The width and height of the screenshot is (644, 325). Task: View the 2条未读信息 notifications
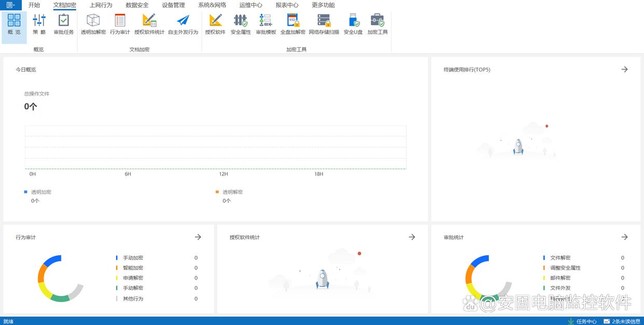click(x=622, y=321)
